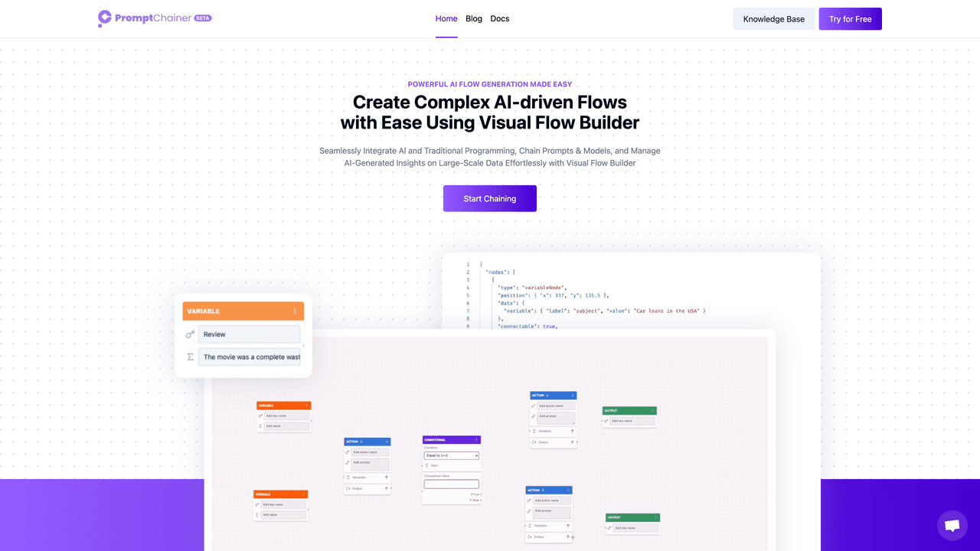Click the 'if true' output label
Viewport: 980px width, 551px height.
click(475, 494)
